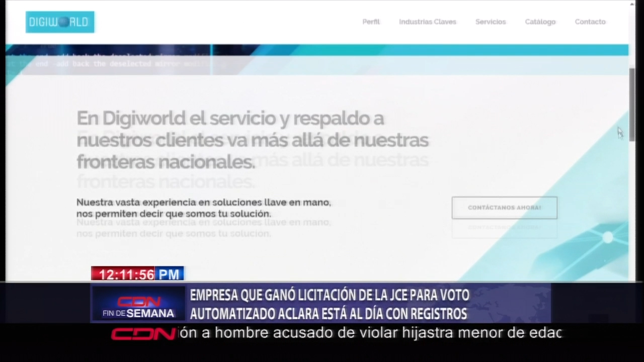Open the Perfil menu item

[371, 22]
